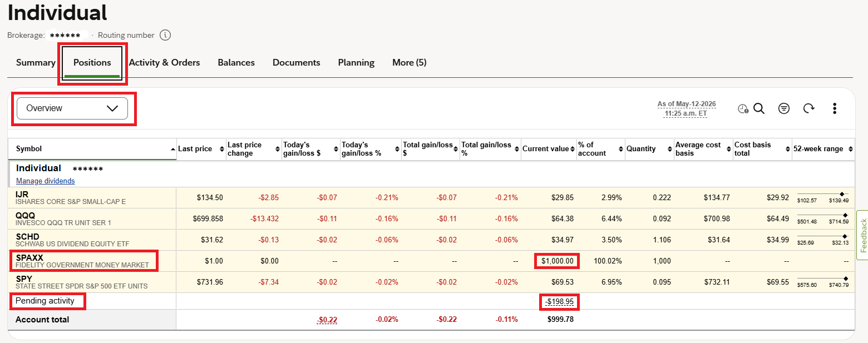This screenshot has width=868, height=343.
Task: Open the -$198.95 pending activity amount link
Action: (x=559, y=302)
